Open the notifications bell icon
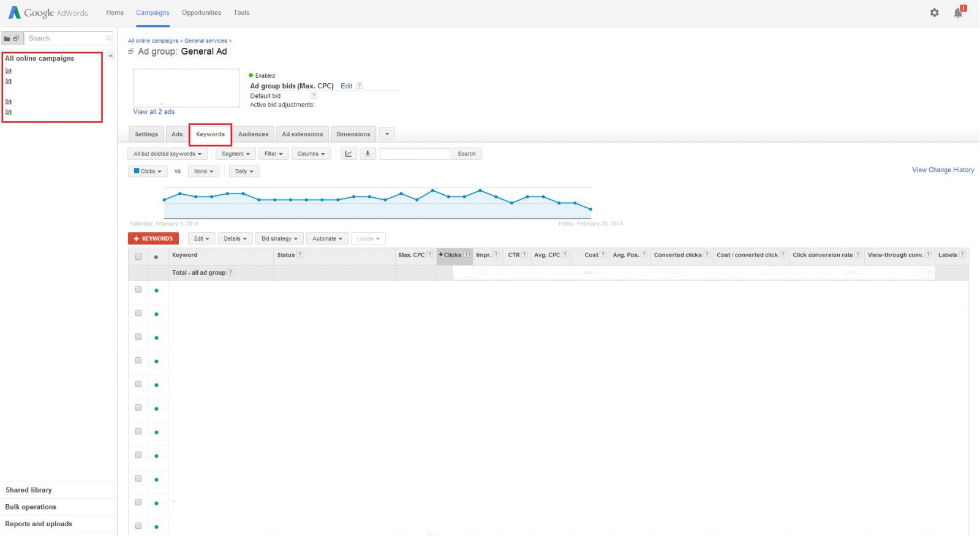 (x=958, y=13)
